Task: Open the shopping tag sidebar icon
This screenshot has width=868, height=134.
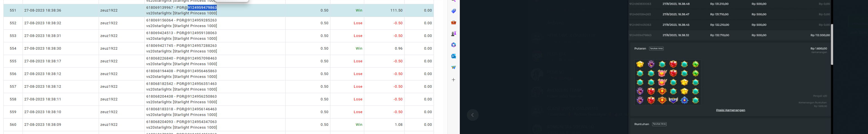Action: tap(454, 11)
